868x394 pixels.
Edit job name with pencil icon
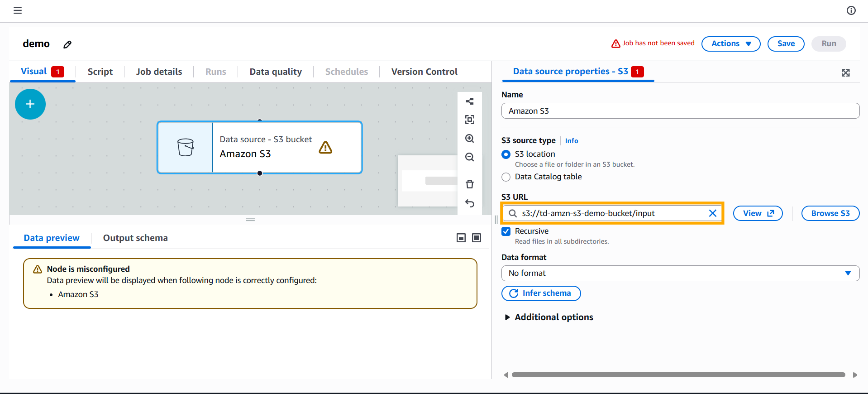(x=67, y=44)
